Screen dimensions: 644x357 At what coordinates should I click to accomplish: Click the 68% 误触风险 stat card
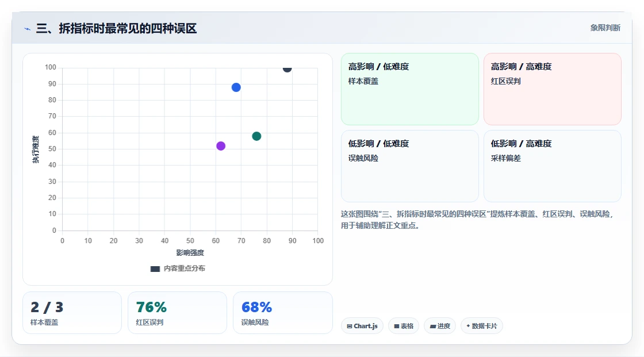point(282,313)
